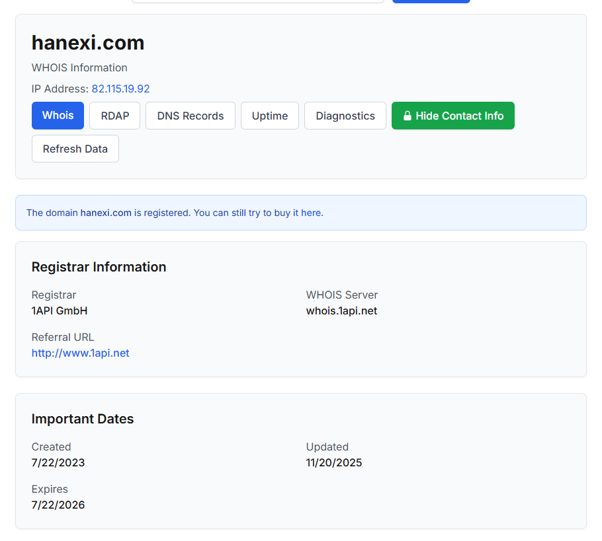This screenshot has width=602, height=541.
Task: Select the hanexi.com page heading
Action: click(88, 43)
